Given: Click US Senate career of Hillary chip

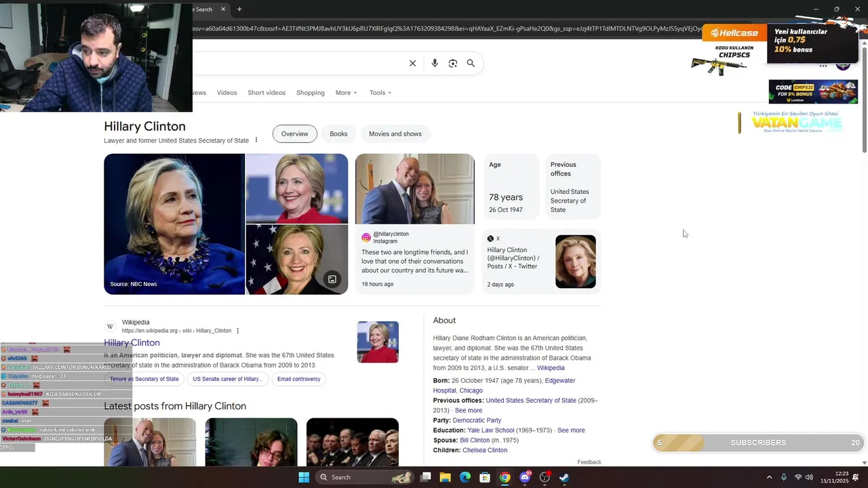Looking at the screenshot, I should click(227, 379).
